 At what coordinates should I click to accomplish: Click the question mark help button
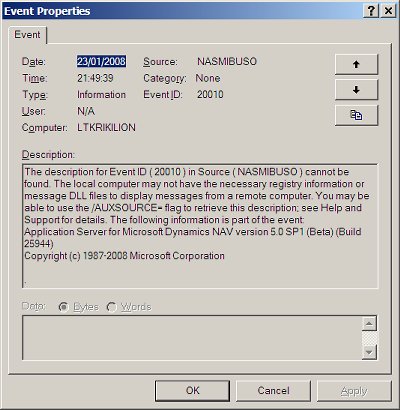(x=371, y=11)
